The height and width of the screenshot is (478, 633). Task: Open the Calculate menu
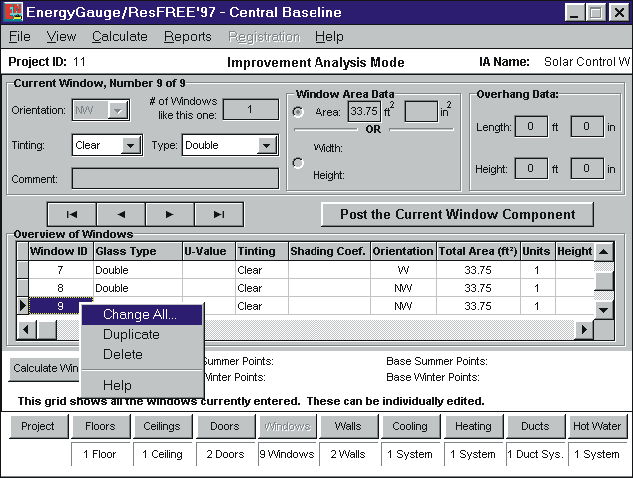coord(119,37)
